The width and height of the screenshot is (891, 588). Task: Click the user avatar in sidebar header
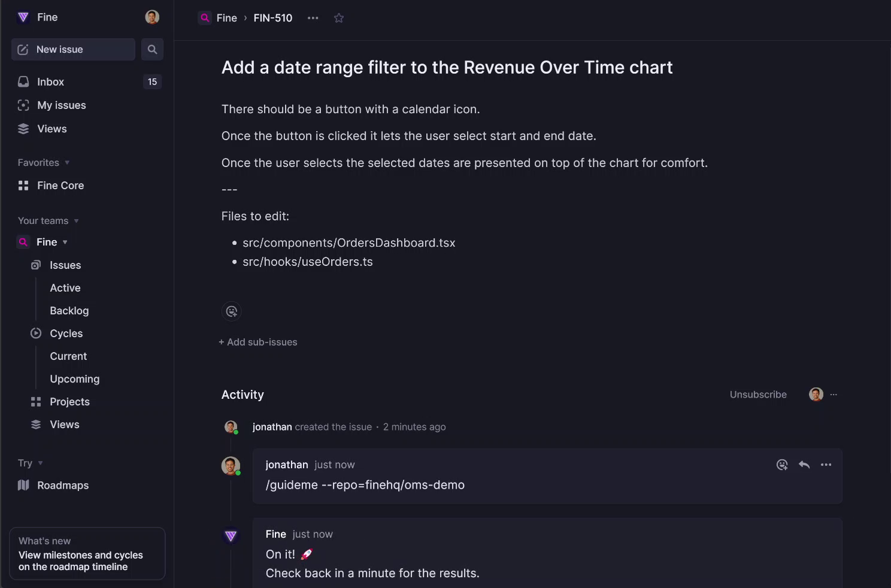point(152,17)
